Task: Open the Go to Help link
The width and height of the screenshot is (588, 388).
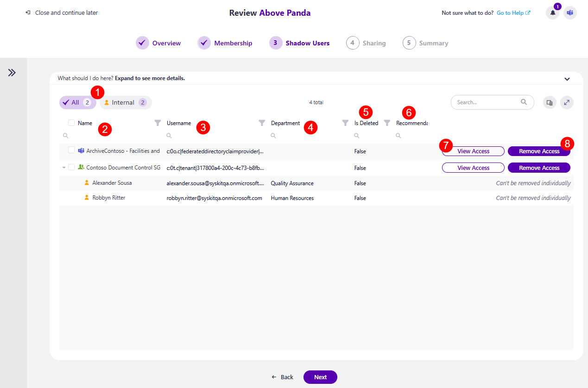Action: [x=510, y=13]
